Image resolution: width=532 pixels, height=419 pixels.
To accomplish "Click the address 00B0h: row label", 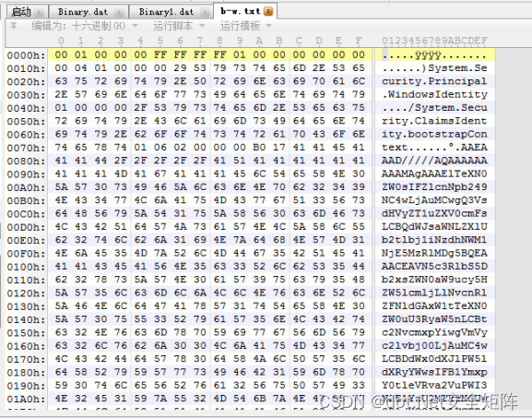I will click(26, 200).
